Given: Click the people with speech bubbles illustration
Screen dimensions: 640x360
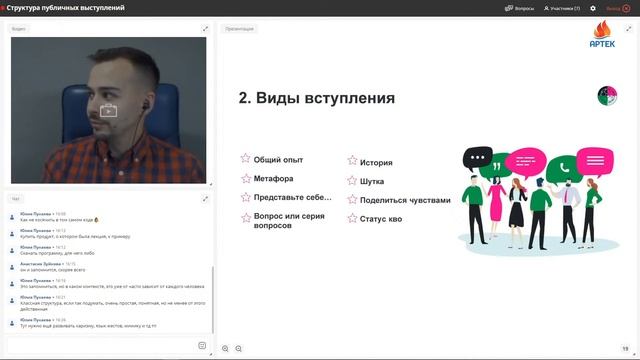Looking at the screenshot, I should 539,201.
